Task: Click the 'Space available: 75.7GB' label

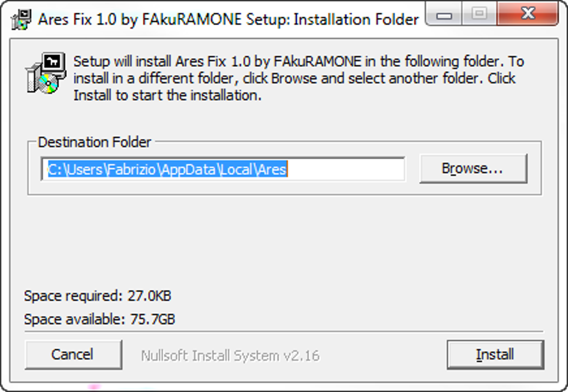Action: point(100,320)
